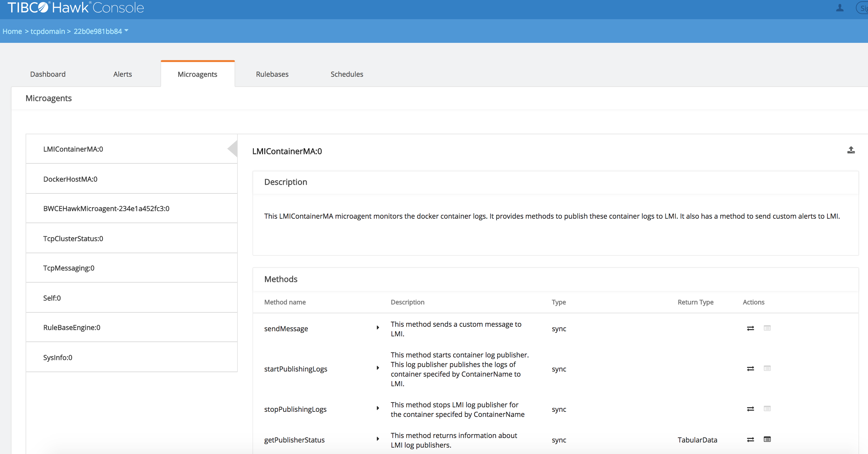Expand the sendMessage method details
Viewport: 868px width, 454px height.
point(378,328)
